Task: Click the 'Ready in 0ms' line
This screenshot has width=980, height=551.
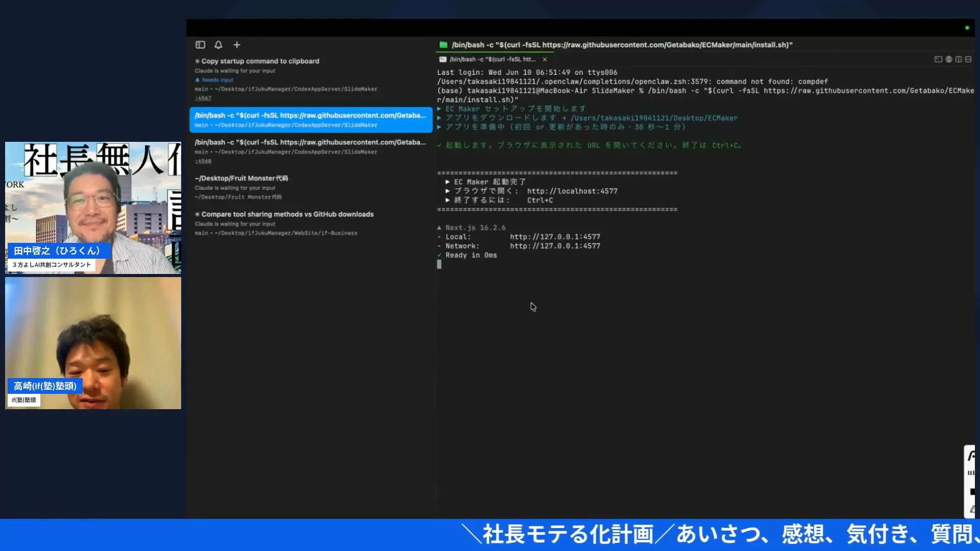Action: click(x=467, y=255)
